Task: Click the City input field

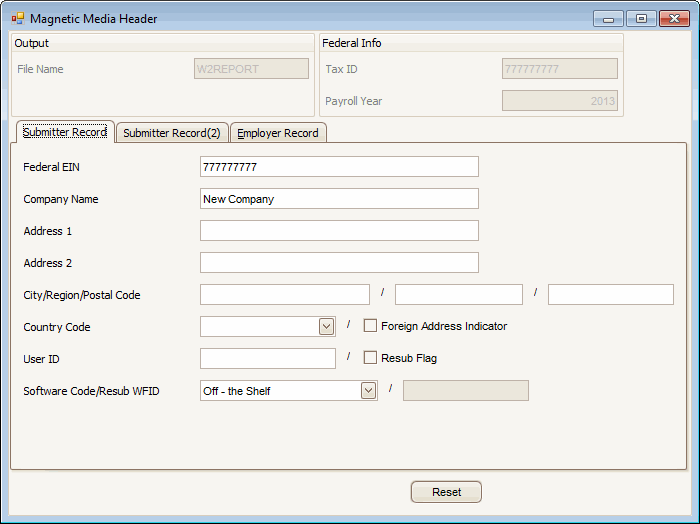Action: point(285,294)
